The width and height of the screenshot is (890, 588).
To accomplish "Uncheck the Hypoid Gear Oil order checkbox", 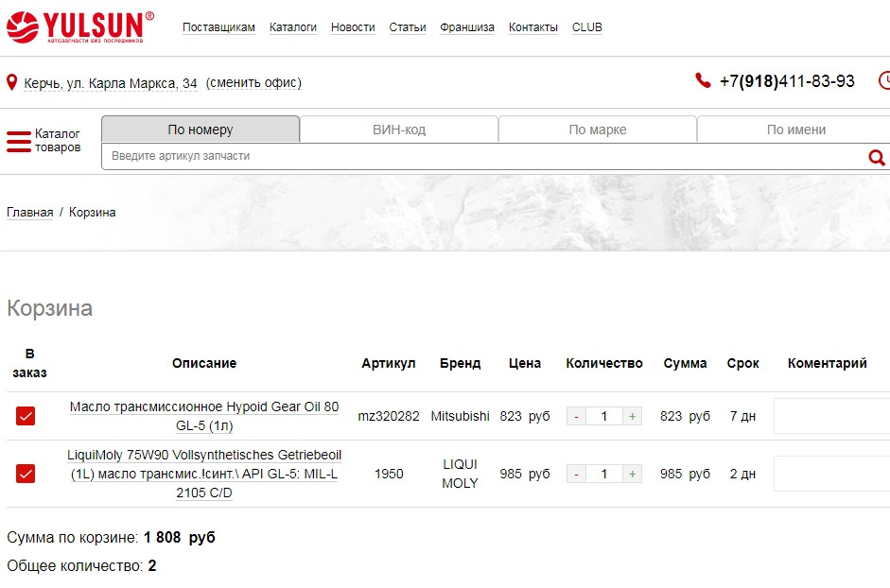I will click(26, 416).
